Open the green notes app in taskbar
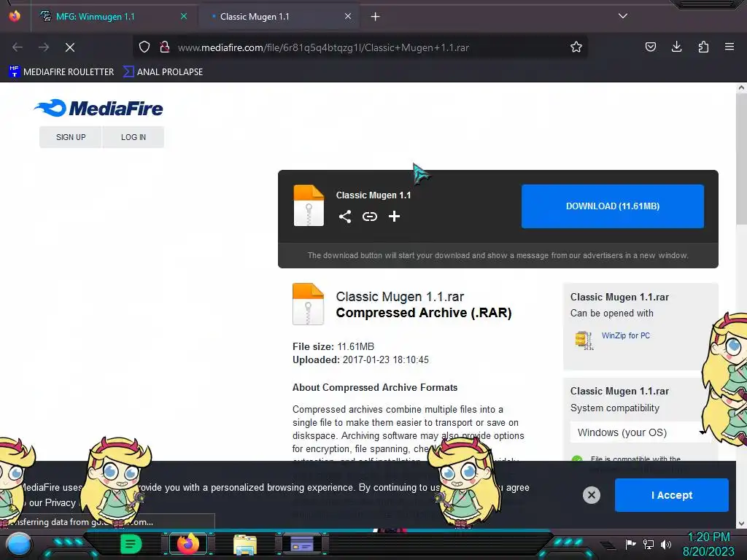The image size is (747, 560). (x=131, y=544)
